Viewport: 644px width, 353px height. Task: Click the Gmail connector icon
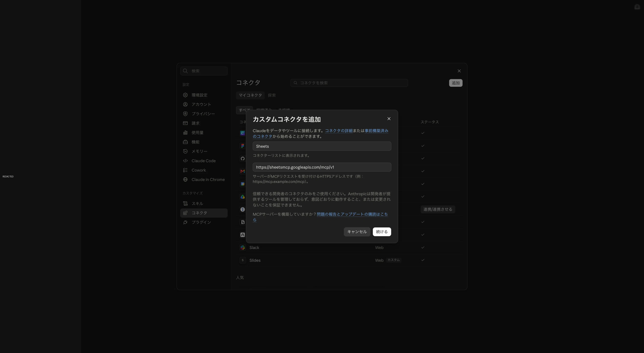[243, 171]
